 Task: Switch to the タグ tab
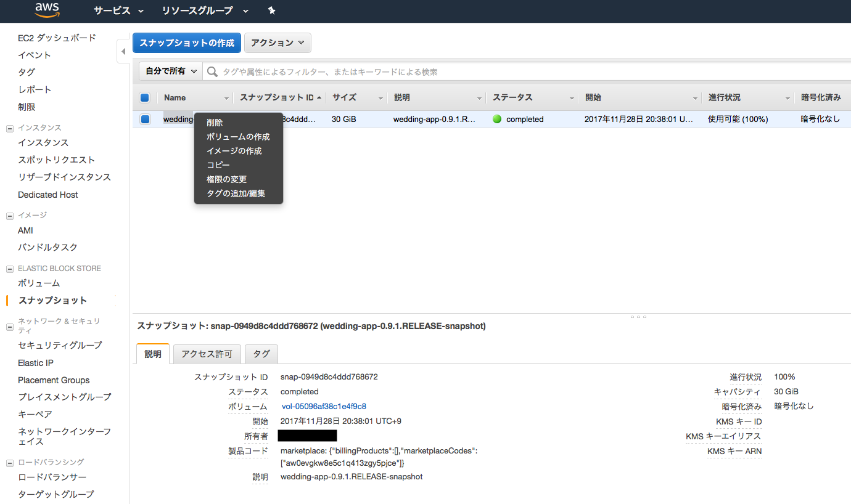tap(261, 354)
